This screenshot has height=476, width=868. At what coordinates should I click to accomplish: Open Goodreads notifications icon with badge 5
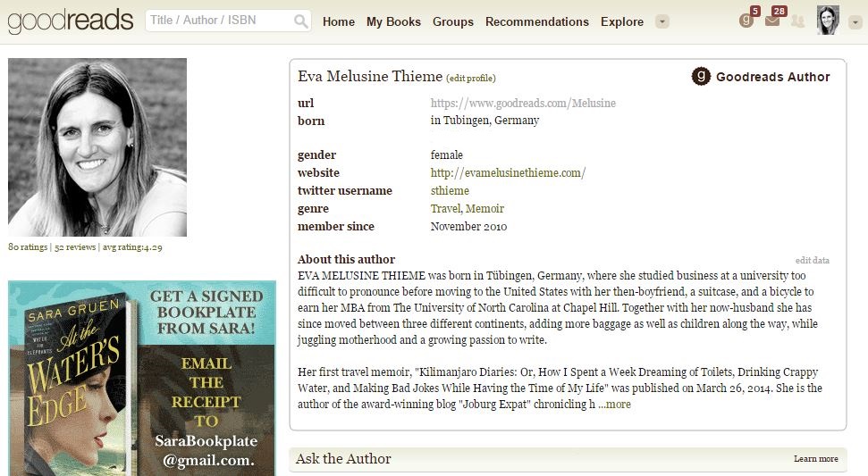[x=746, y=21]
